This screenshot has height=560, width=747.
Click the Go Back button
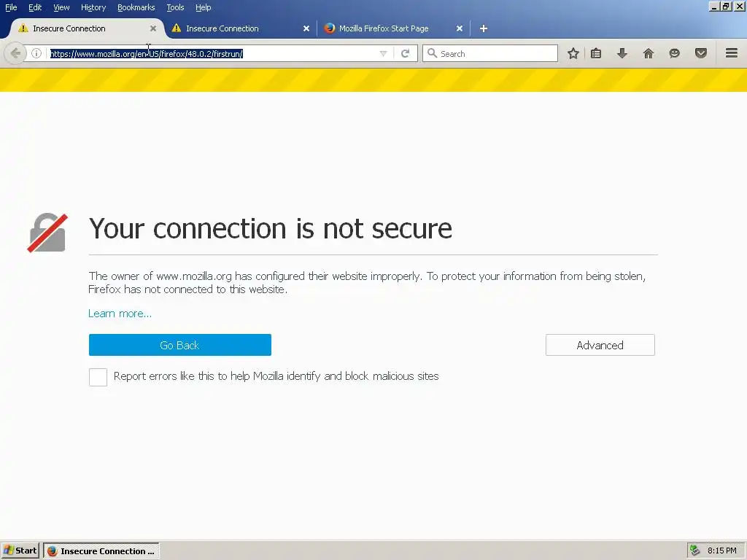tap(180, 345)
